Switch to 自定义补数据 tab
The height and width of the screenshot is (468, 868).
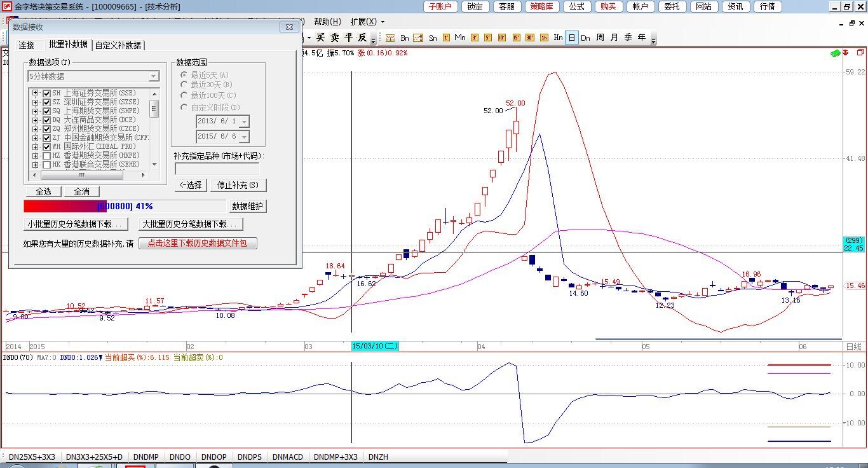pyautogui.click(x=118, y=45)
